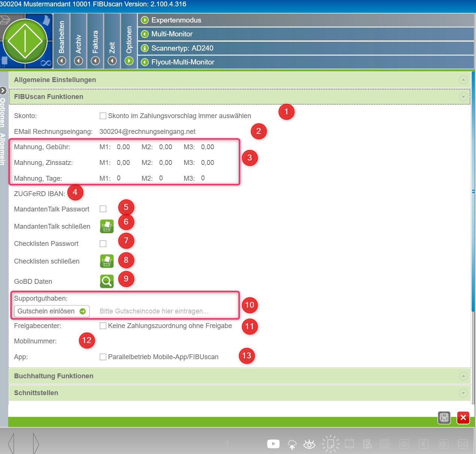Screen dimensions: 476x454
Task: Expand the collapsed Optionen Allgemein side panel
Action: click(3, 91)
